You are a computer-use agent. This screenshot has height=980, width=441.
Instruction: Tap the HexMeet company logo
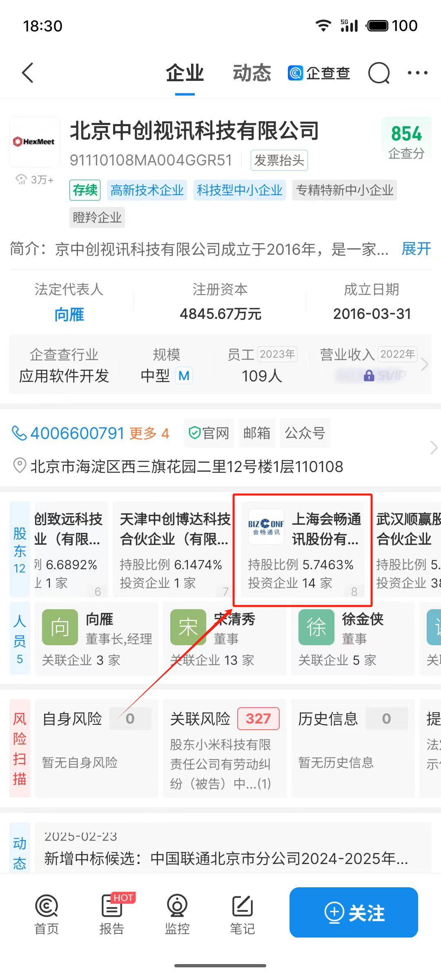[35, 142]
